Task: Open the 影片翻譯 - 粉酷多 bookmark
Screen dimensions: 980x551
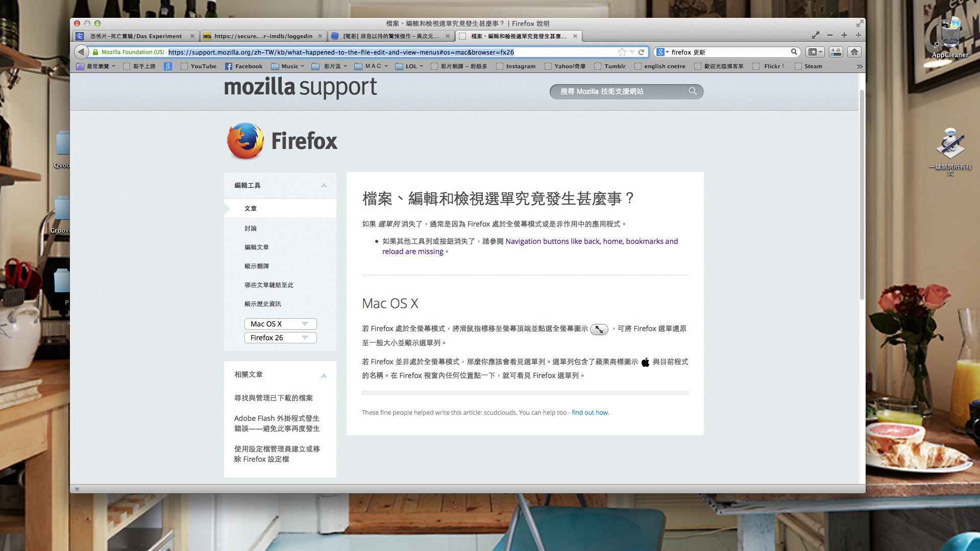Action: pos(459,66)
